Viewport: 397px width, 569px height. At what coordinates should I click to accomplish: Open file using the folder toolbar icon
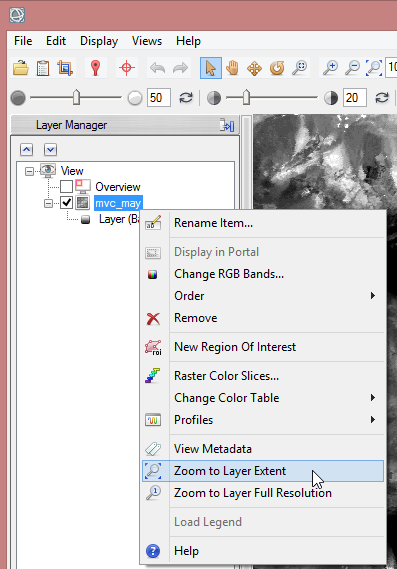click(x=21, y=68)
